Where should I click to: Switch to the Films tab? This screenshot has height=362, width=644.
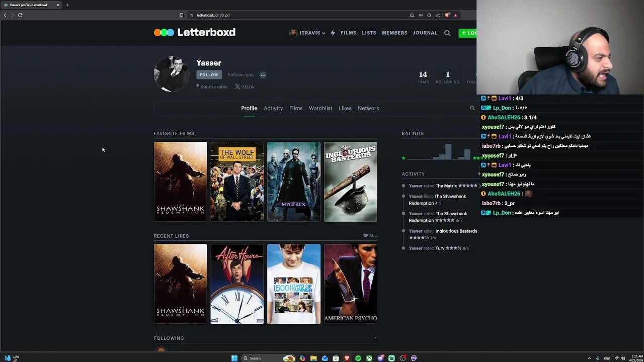pyautogui.click(x=296, y=108)
